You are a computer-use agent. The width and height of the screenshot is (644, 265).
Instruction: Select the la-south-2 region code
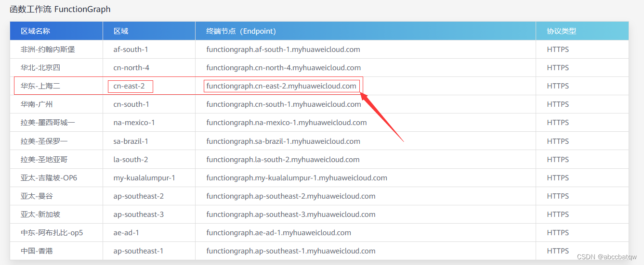tap(131, 160)
